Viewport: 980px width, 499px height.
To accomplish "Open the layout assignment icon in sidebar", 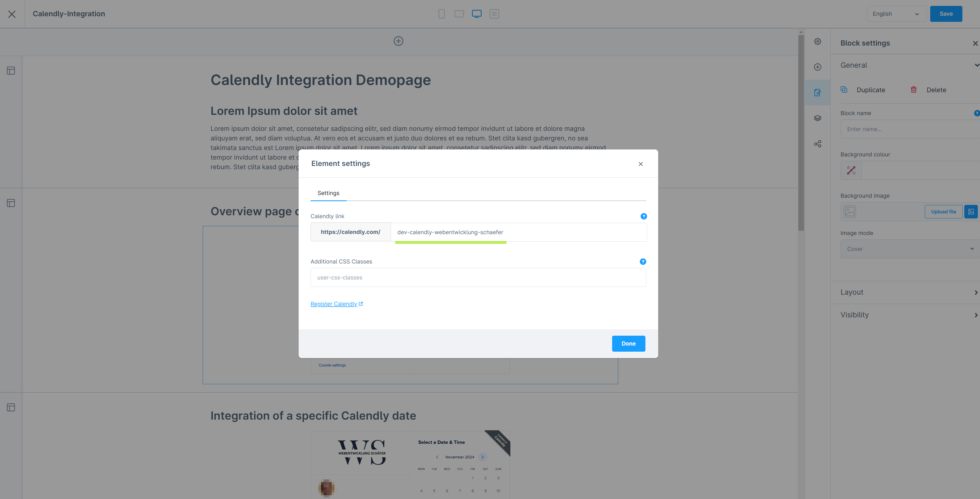I will 818,144.
